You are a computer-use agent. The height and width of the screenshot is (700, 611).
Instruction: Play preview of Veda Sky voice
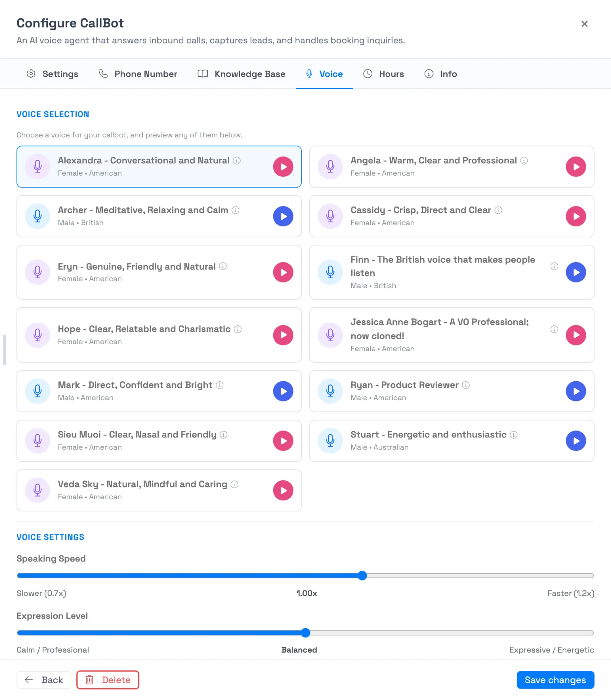283,490
